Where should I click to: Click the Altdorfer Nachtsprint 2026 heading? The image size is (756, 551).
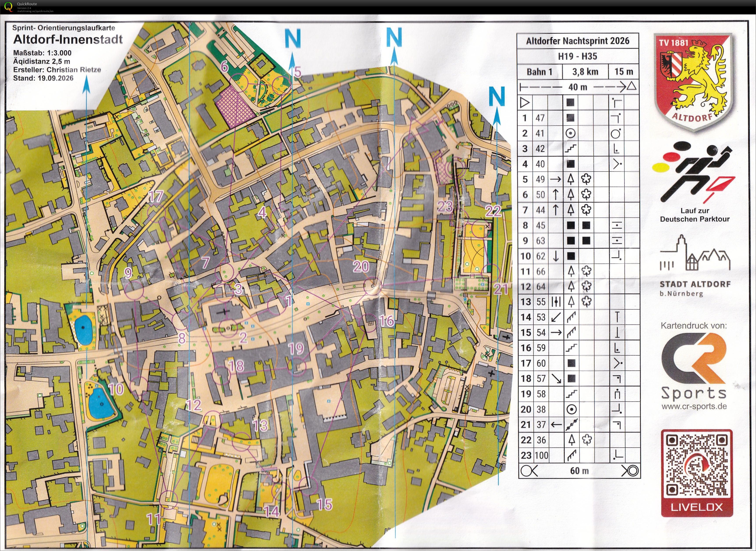click(x=578, y=41)
